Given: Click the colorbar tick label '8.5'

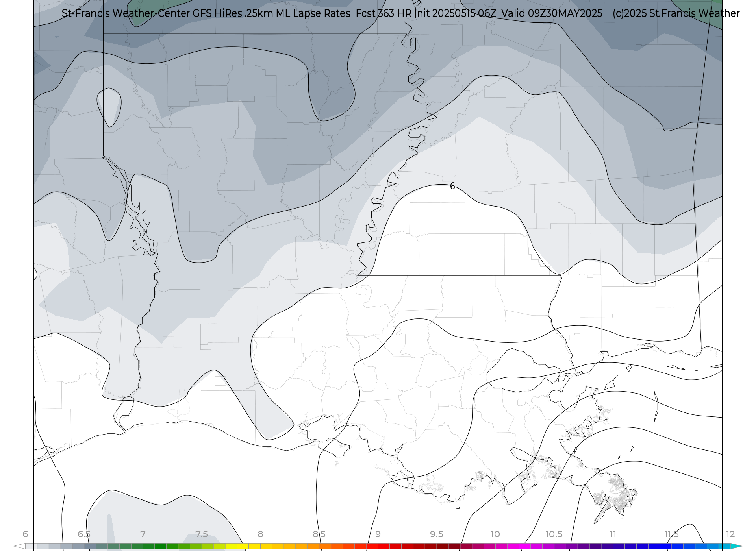Looking at the screenshot, I should point(319,534).
